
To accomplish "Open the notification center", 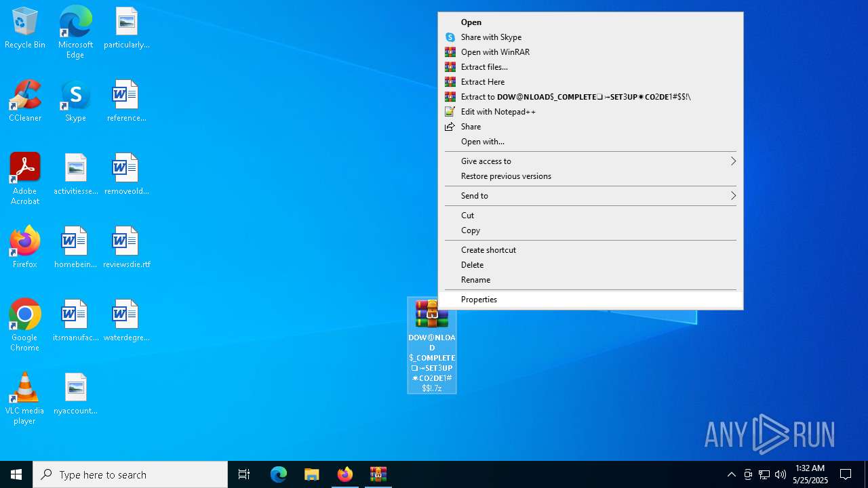I will click(846, 474).
